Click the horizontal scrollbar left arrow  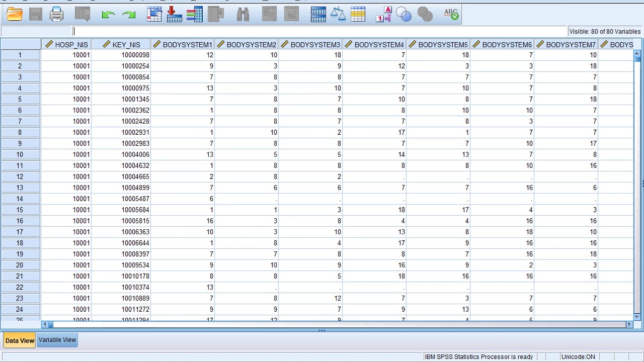tap(45, 324)
